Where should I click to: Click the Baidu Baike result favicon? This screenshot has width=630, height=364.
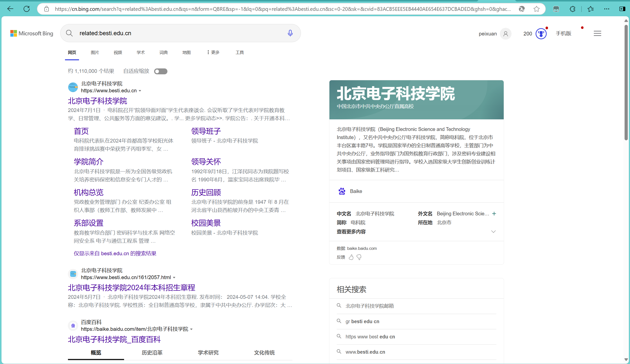[73, 326]
